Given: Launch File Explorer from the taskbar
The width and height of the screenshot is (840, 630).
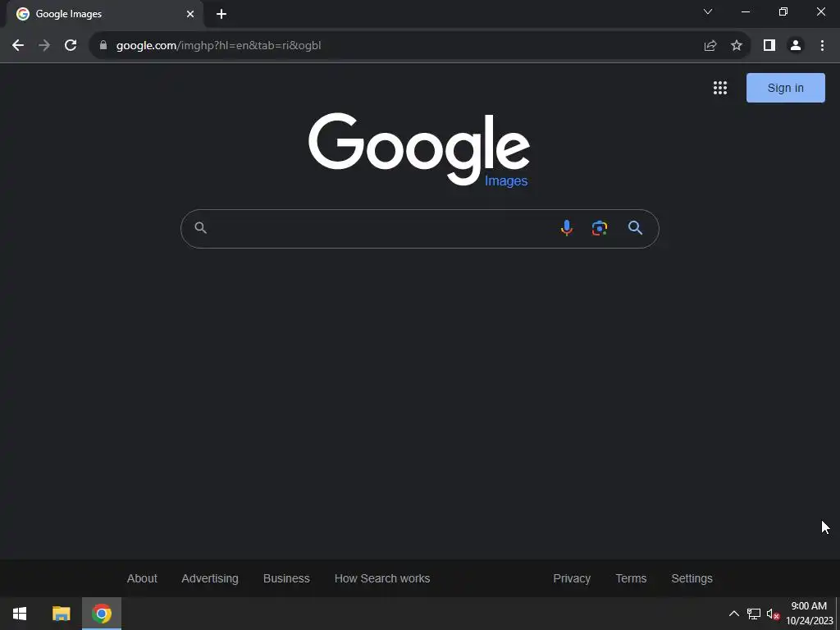Looking at the screenshot, I should tap(61, 614).
